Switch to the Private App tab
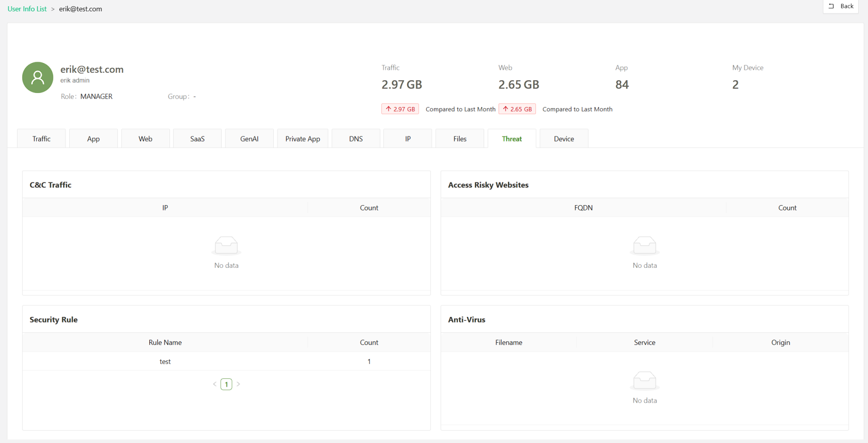Image resolution: width=868 pixels, height=443 pixels. 303,139
